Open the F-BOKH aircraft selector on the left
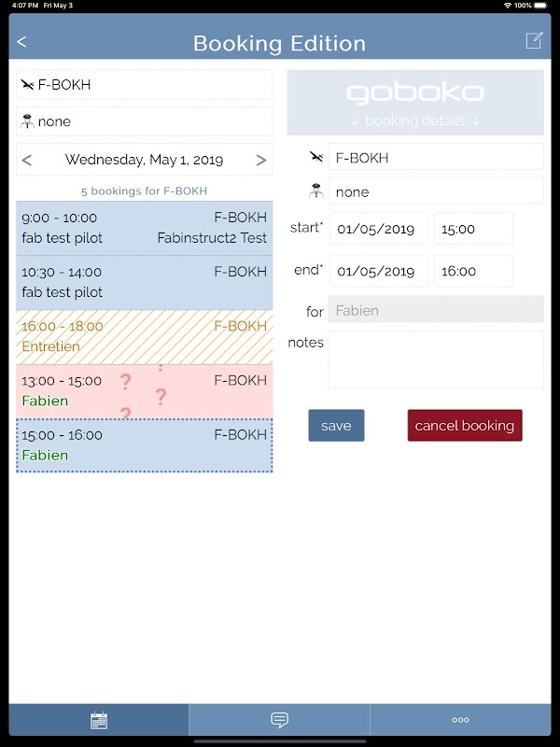The height and width of the screenshot is (747, 560). 145,85
